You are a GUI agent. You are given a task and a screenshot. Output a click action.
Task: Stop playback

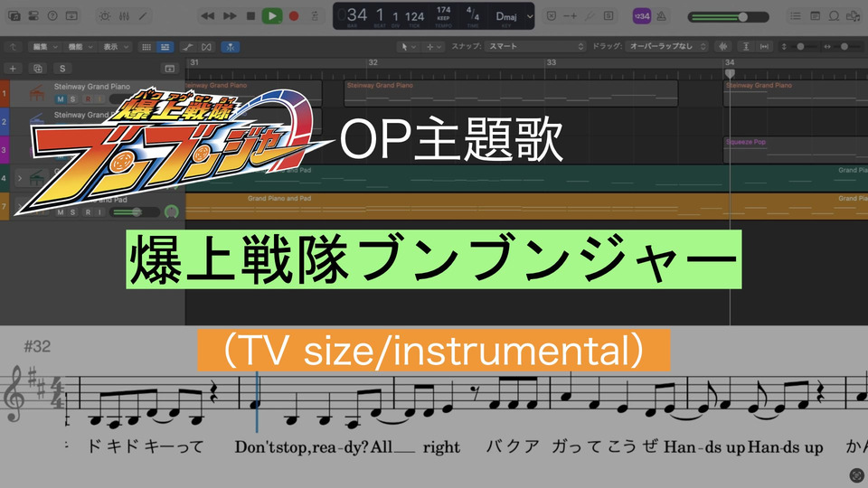[250, 16]
